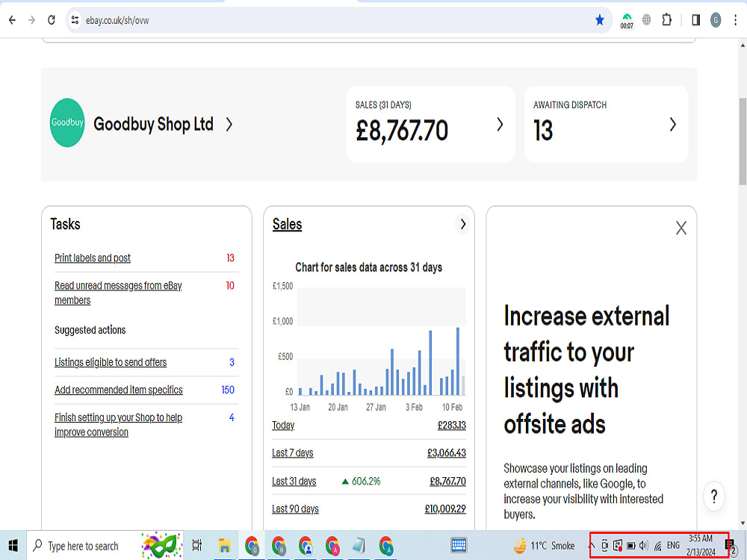Open Add recommended item specifics link
The width and height of the screenshot is (747, 560).
pos(119,390)
